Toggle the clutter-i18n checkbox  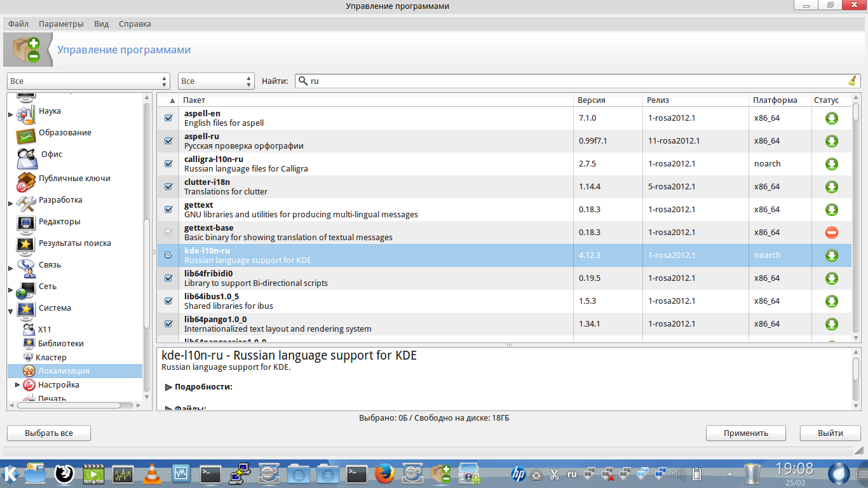(x=168, y=187)
